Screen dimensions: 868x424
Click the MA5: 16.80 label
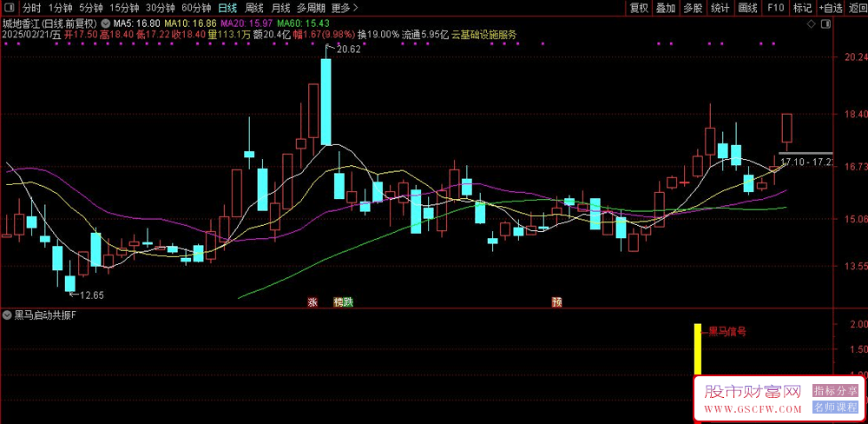coord(137,23)
